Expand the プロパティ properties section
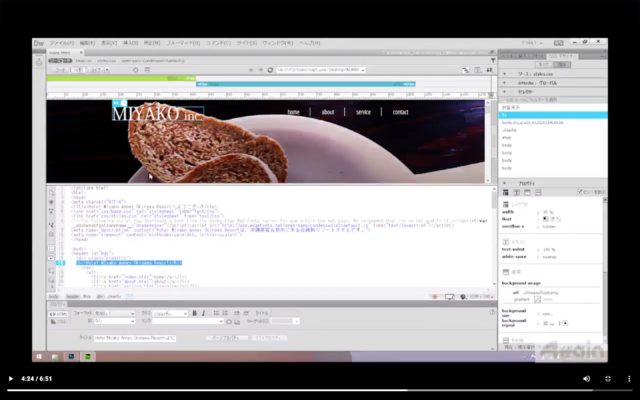Image resolution: width=640 pixels, height=400 pixels. pos(504,183)
